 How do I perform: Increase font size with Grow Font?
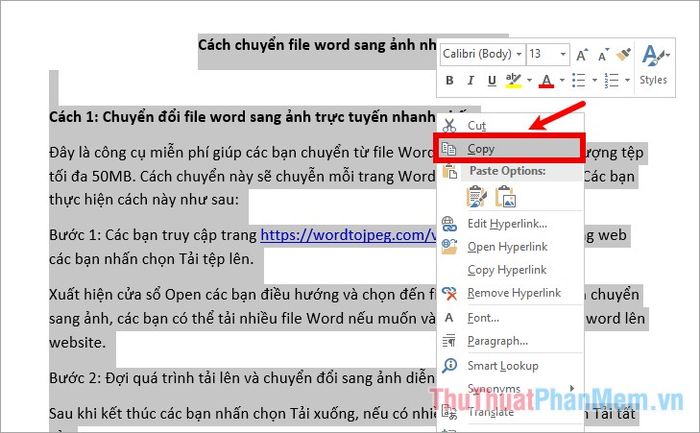point(582,55)
